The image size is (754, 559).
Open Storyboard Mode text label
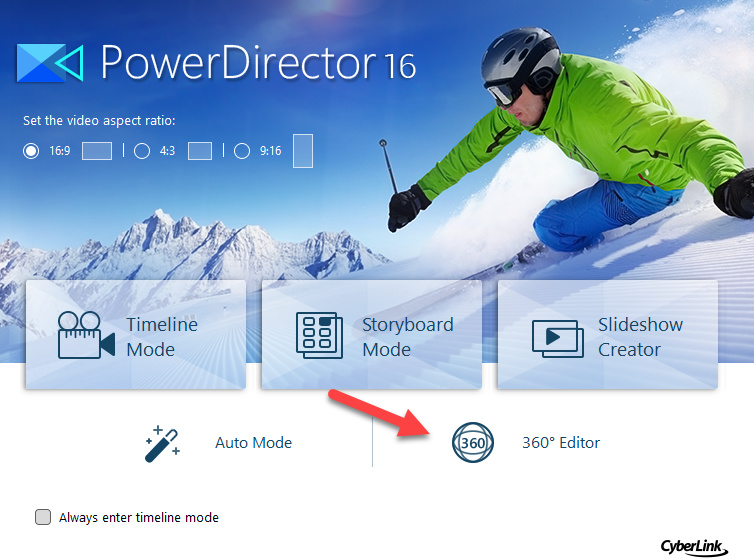tap(408, 337)
